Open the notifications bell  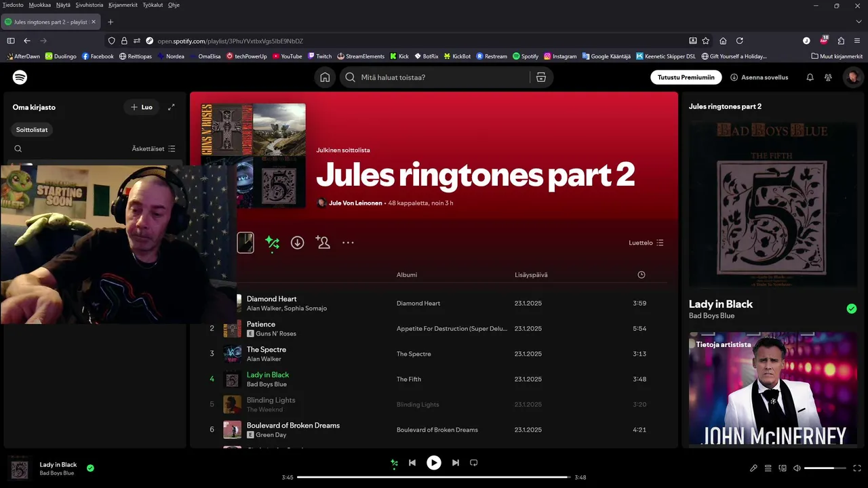click(810, 77)
